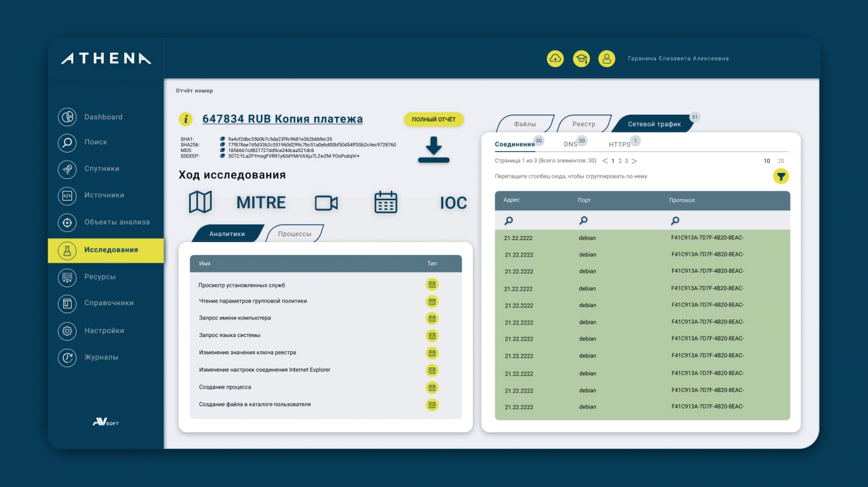Click the video camera recording icon
Screen dimensions: 868x487
tap(326, 203)
